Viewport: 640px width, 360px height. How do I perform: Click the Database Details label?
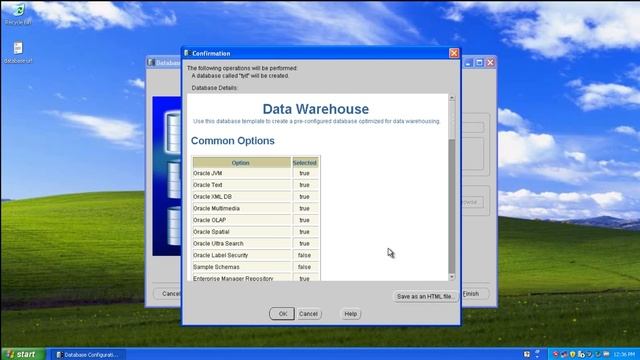pyautogui.click(x=215, y=88)
